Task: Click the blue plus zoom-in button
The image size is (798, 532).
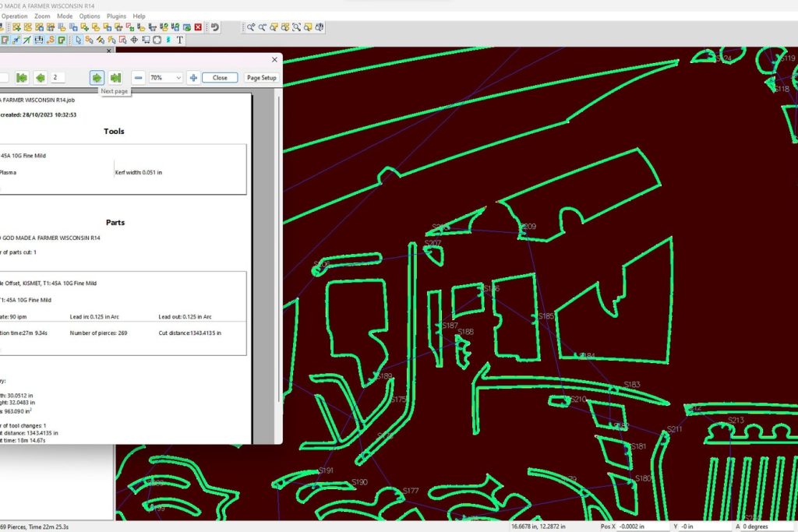Action: 193,78
